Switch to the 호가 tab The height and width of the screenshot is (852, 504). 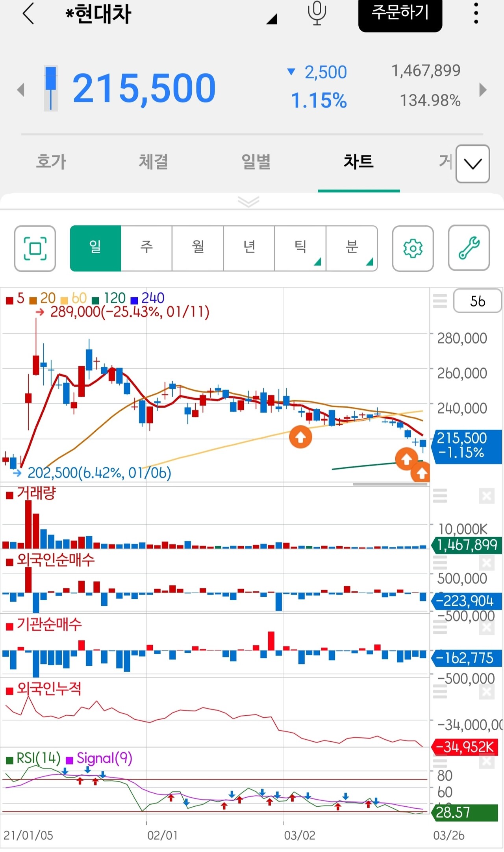(x=51, y=161)
